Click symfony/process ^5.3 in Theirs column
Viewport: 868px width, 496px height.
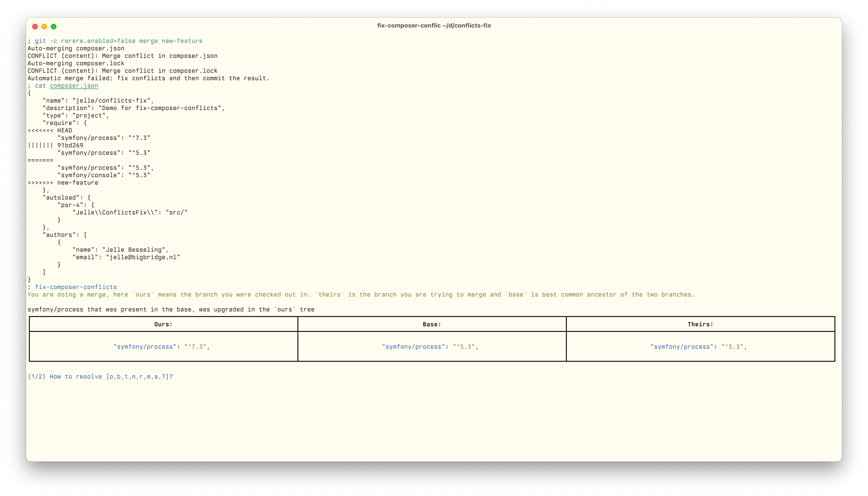pyautogui.click(x=700, y=346)
